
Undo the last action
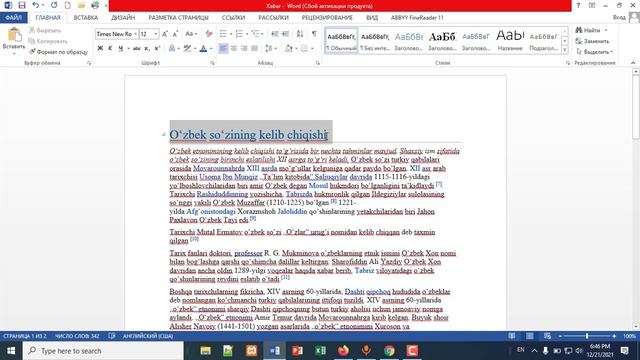36,5
